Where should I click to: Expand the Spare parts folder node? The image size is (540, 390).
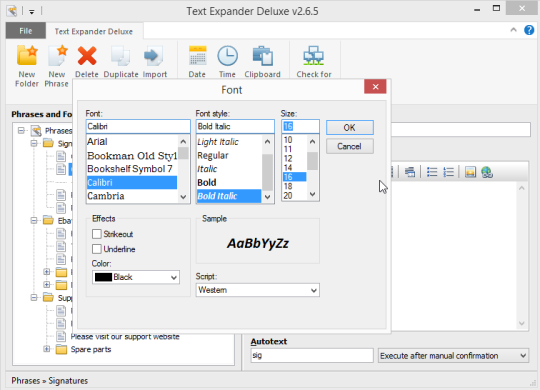46,349
